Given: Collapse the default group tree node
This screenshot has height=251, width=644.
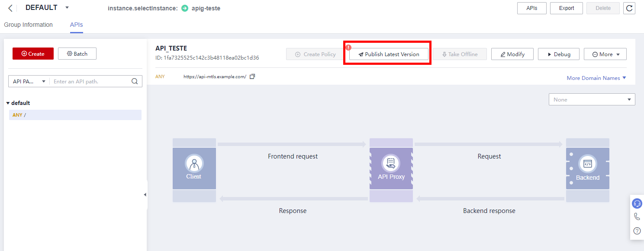Looking at the screenshot, I should coord(8,103).
